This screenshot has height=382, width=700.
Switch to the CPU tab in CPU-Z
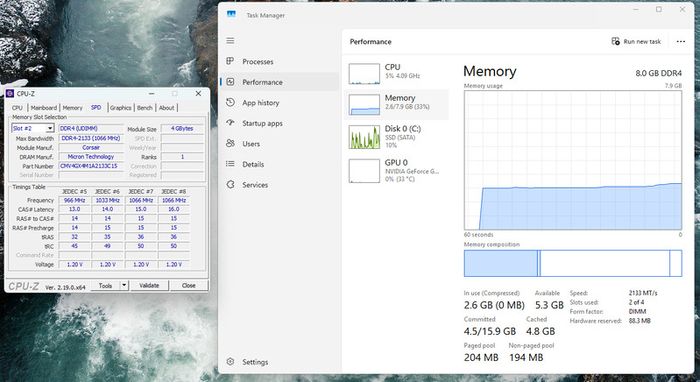pos(17,108)
